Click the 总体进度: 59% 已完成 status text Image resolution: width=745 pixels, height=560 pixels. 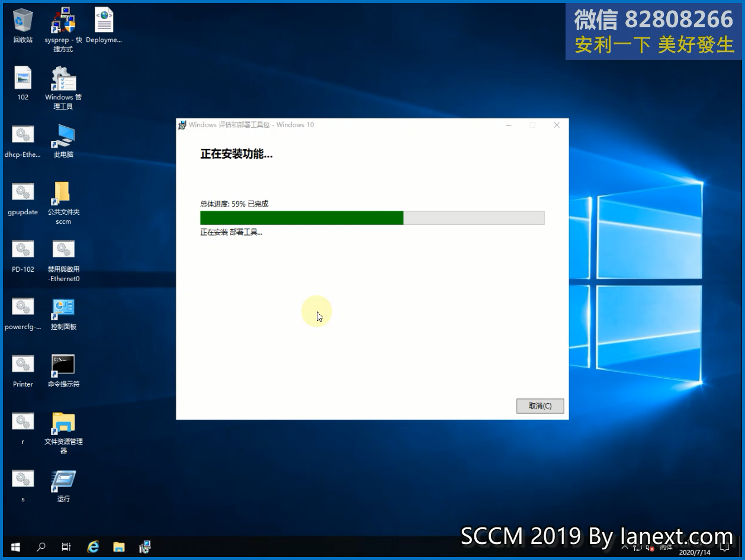(235, 204)
